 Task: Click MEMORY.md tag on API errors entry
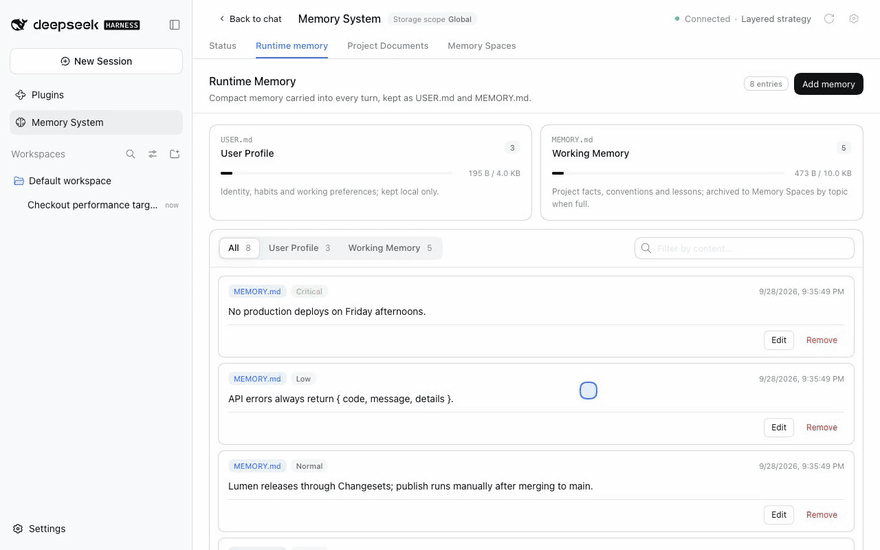(257, 379)
